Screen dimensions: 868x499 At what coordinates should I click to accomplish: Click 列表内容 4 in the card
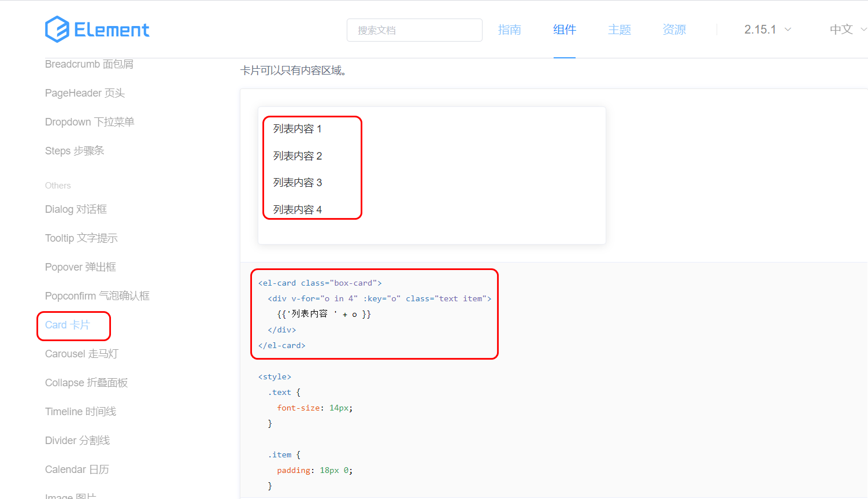coord(298,210)
